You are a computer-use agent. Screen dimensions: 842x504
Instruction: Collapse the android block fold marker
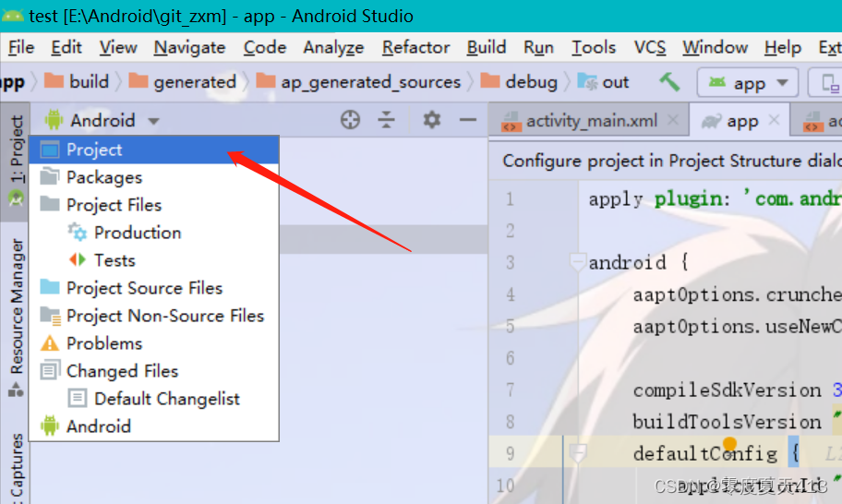coord(577,262)
